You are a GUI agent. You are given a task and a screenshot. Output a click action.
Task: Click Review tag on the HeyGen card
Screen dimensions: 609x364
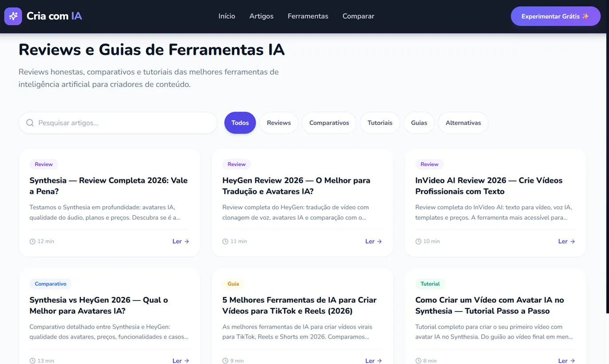tap(237, 164)
